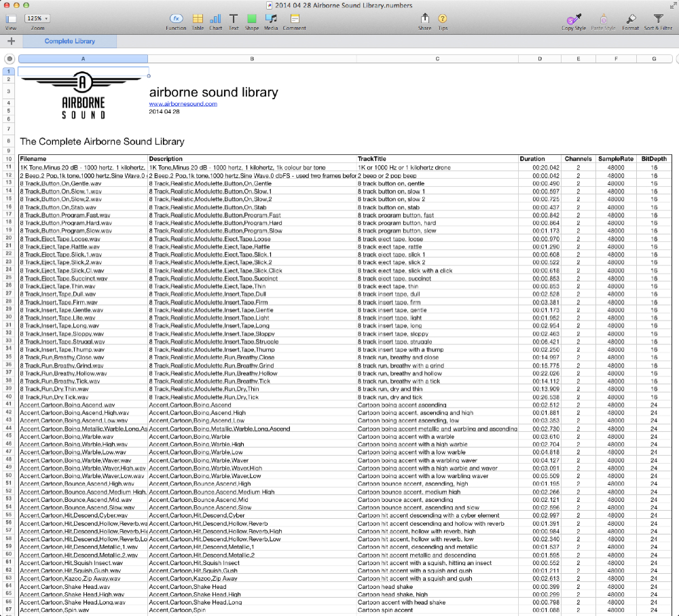Click the 'airborne sound library' heading text
679x616 pixels.
[213, 92]
